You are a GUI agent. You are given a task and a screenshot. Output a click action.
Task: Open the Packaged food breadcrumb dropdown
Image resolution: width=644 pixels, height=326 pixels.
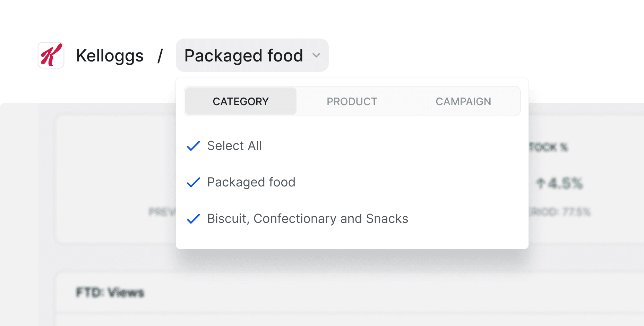coord(244,56)
